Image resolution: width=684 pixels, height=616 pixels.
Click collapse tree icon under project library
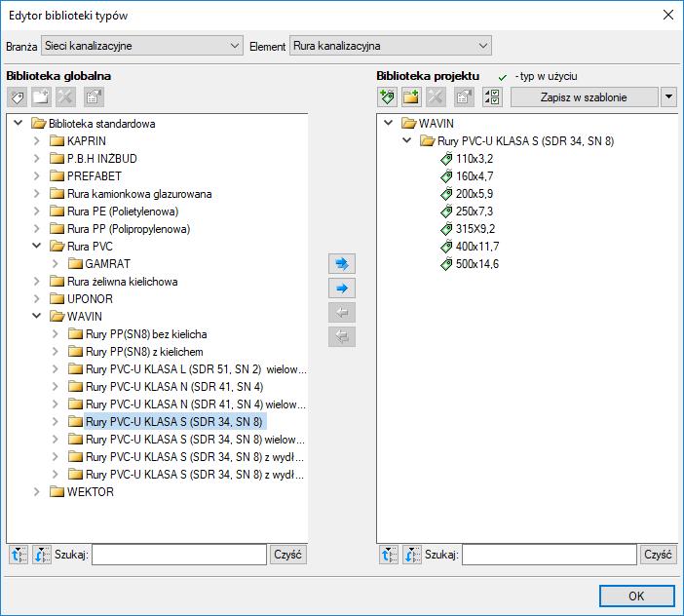412,555
